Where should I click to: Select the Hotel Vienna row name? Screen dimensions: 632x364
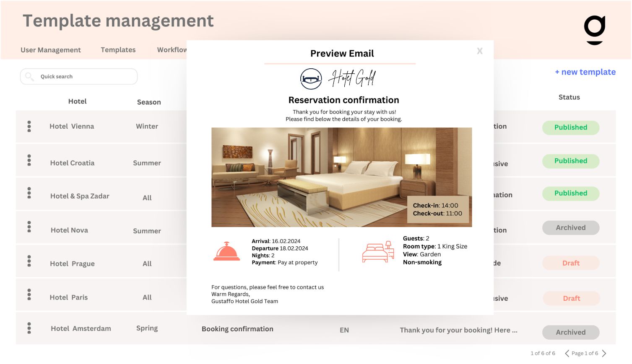pyautogui.click(x=72, y=126)
